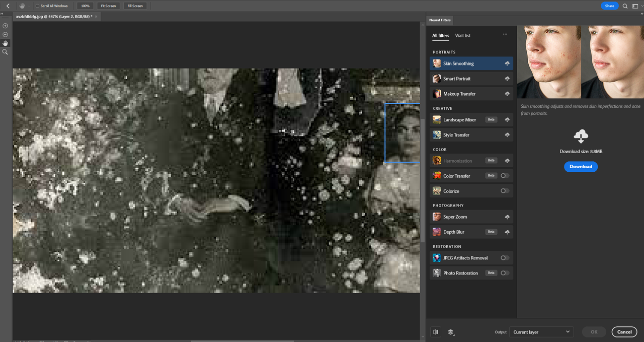
Task: Click the back arrow in the options bar
Action: point(8,6)
